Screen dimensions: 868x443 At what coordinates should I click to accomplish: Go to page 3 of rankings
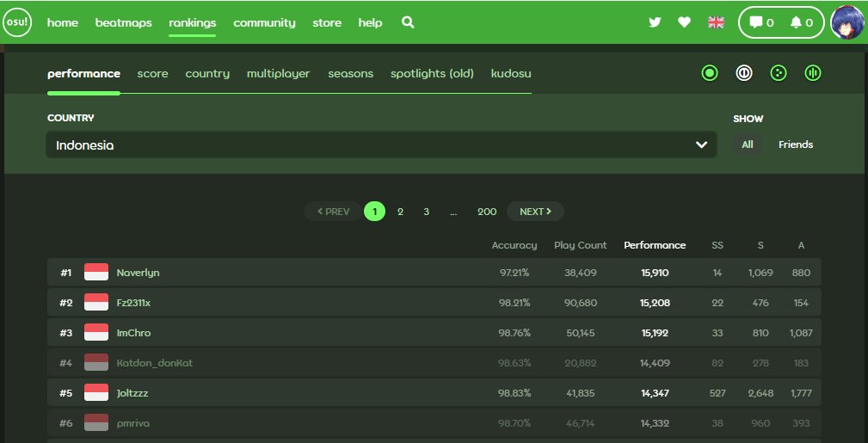tap(426, 212)
